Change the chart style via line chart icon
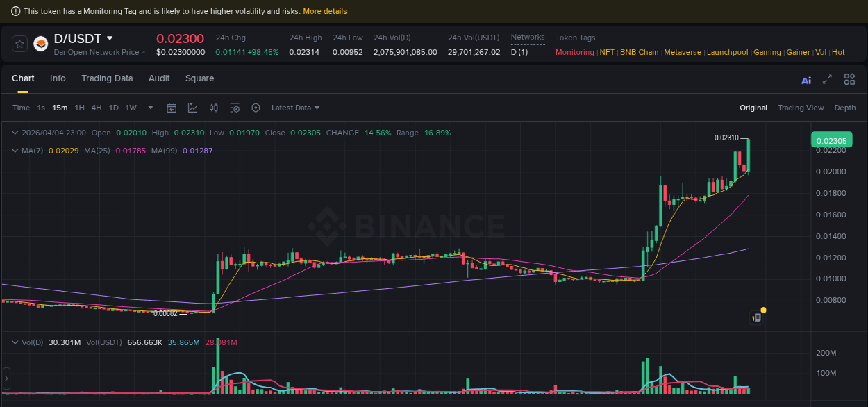 pos(192,108)
